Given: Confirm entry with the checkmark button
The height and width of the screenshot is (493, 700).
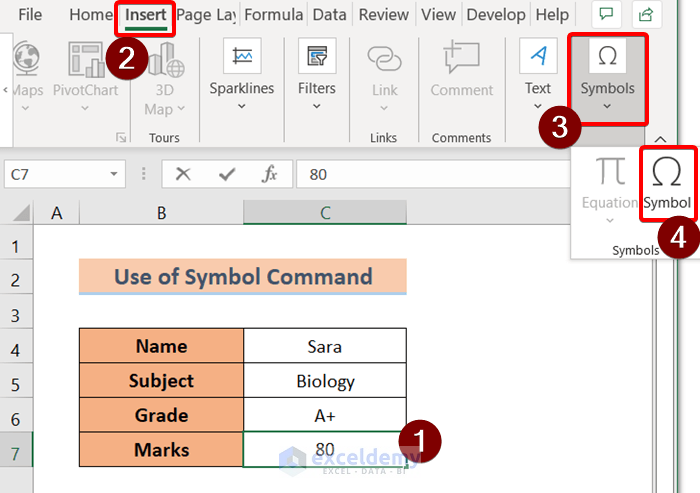Looking at the screenshot, I should tap(227, 174).
